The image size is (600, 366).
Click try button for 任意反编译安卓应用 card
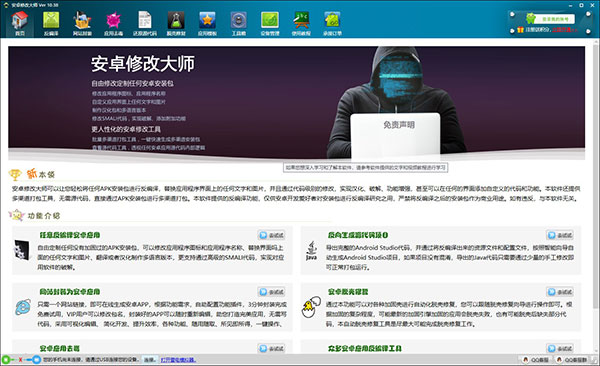[x=272, y=235]
